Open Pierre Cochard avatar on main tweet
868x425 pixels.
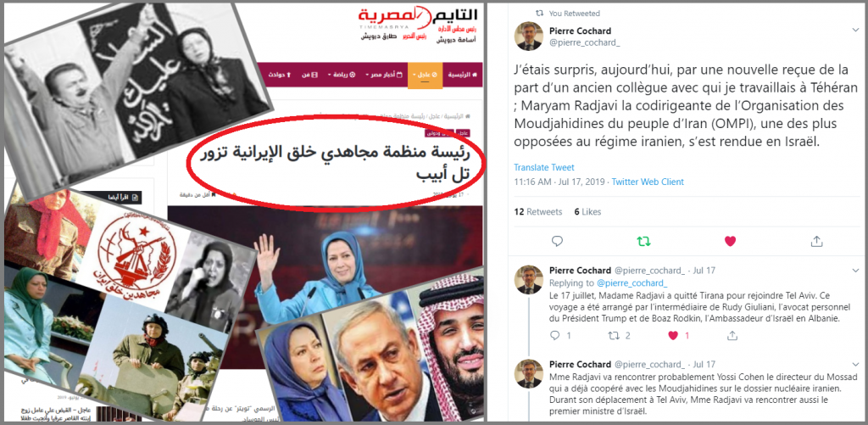(x=529, y=36)
